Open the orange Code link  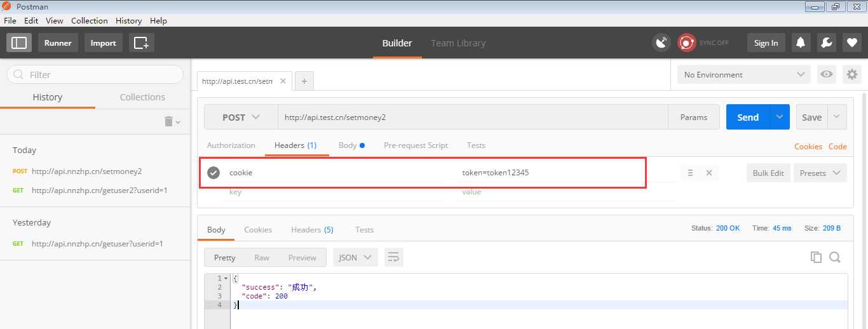[837, 146]
